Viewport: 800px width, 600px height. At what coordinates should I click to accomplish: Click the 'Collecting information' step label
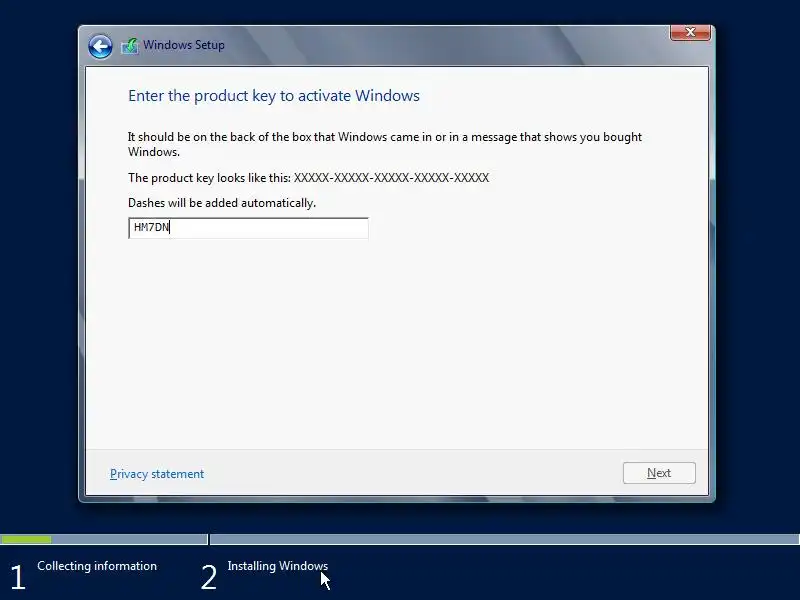[x=97, y=566]
